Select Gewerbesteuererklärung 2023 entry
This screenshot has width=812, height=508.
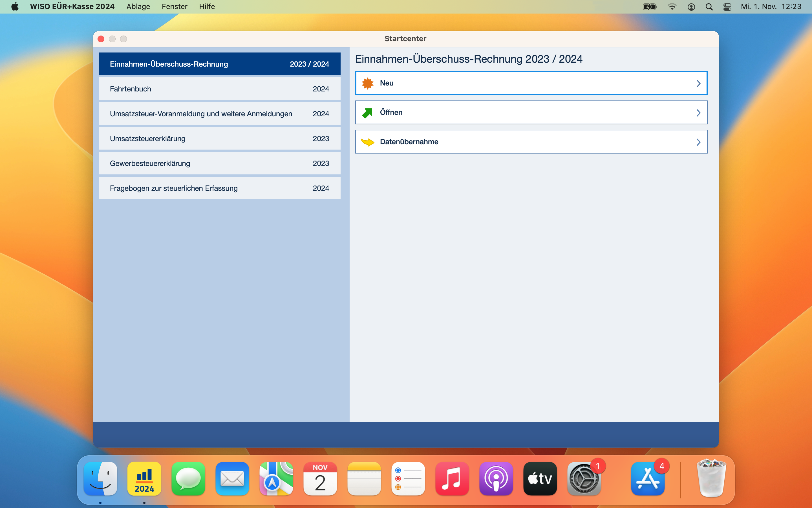coord(219,163)
